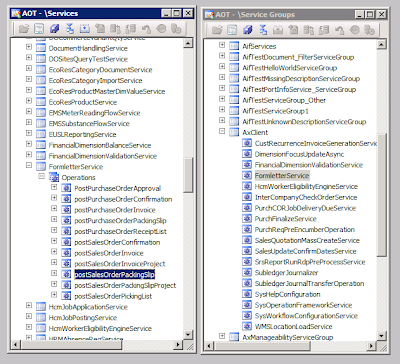Collapse the FormletterService node in Services
400x364 pixels.
29,166
